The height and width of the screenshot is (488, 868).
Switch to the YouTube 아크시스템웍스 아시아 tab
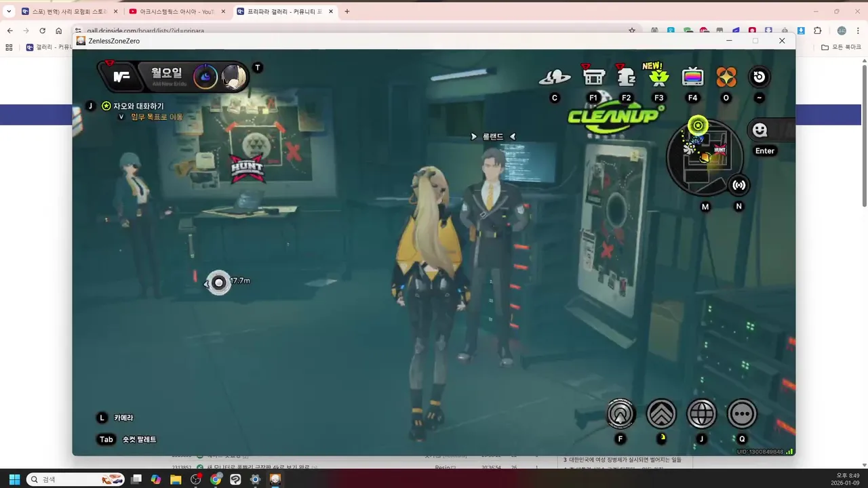tap(176, 12)
